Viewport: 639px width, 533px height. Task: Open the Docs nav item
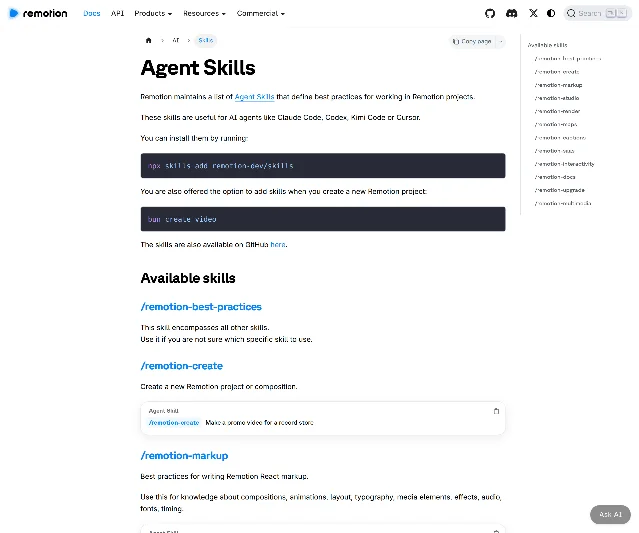92,13
